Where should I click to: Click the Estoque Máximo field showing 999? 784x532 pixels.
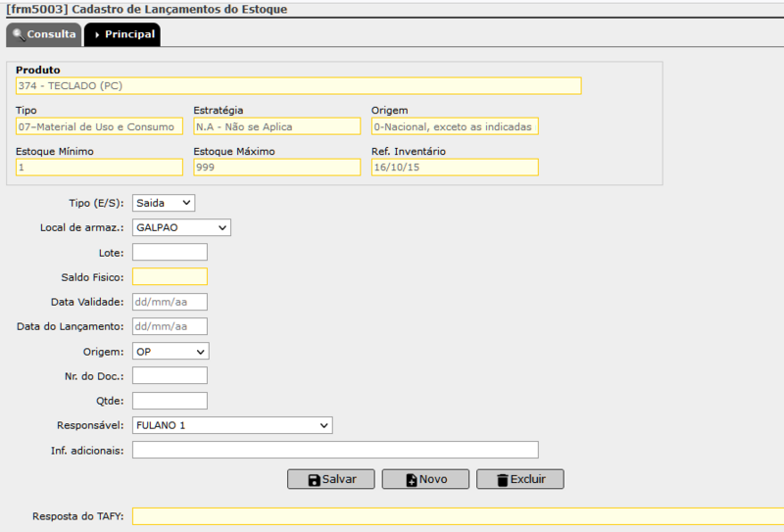[x=277, y=168]
